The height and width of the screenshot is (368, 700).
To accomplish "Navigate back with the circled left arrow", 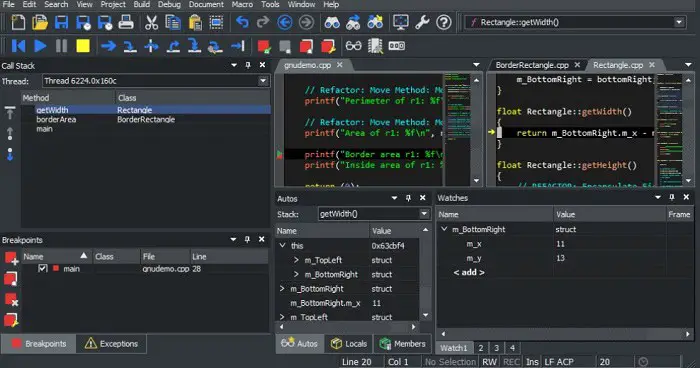I will tap(285, 22).
